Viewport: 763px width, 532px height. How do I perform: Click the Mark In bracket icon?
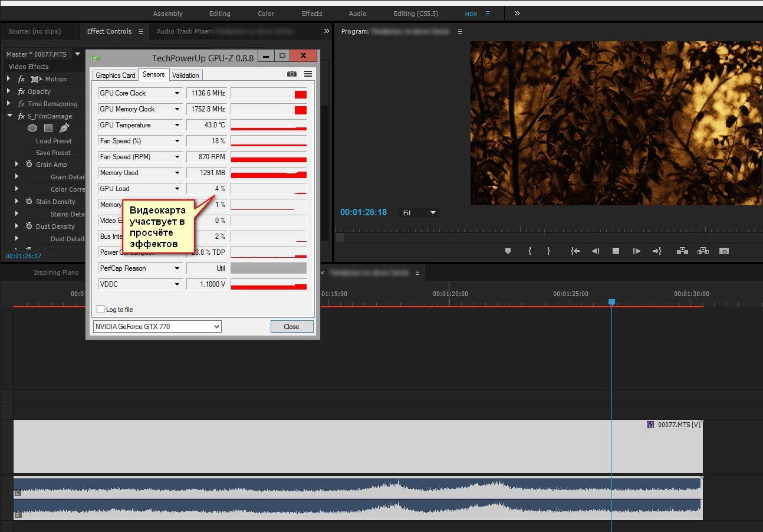pyautogui.click(x=530, y=251)
